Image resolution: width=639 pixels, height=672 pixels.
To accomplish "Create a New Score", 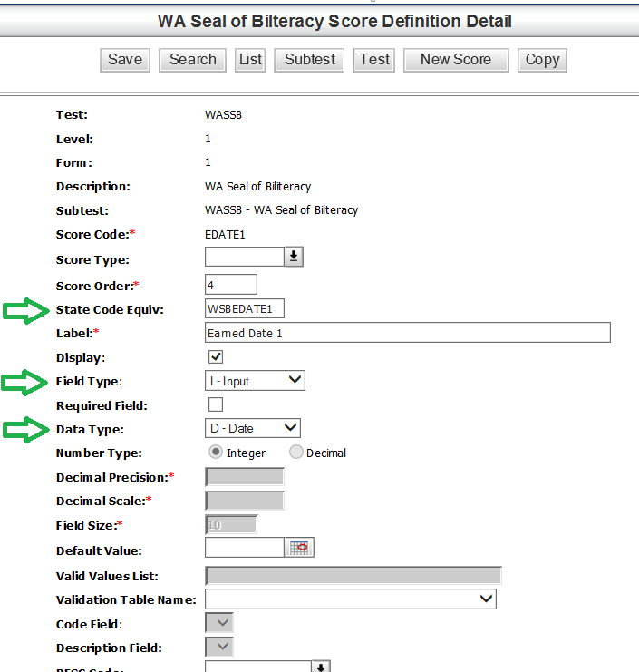I will (455, 60).
